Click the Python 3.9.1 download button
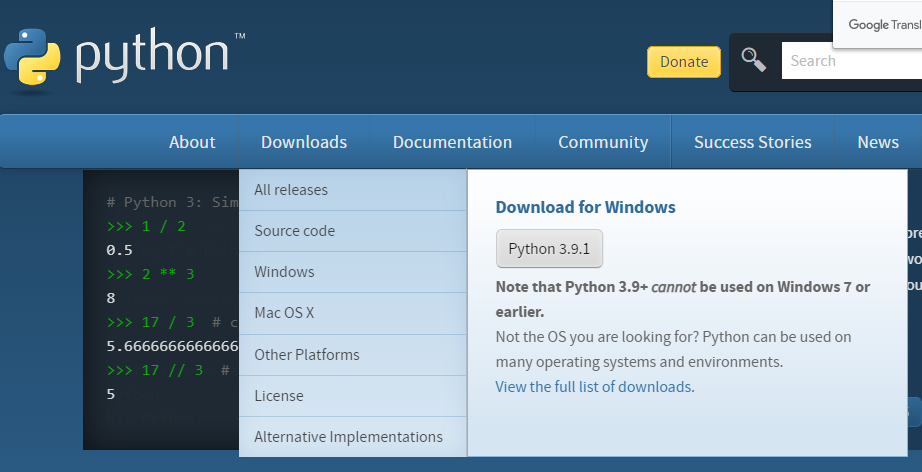Viewport: 922px width, 472px height. tap(549, 249)
